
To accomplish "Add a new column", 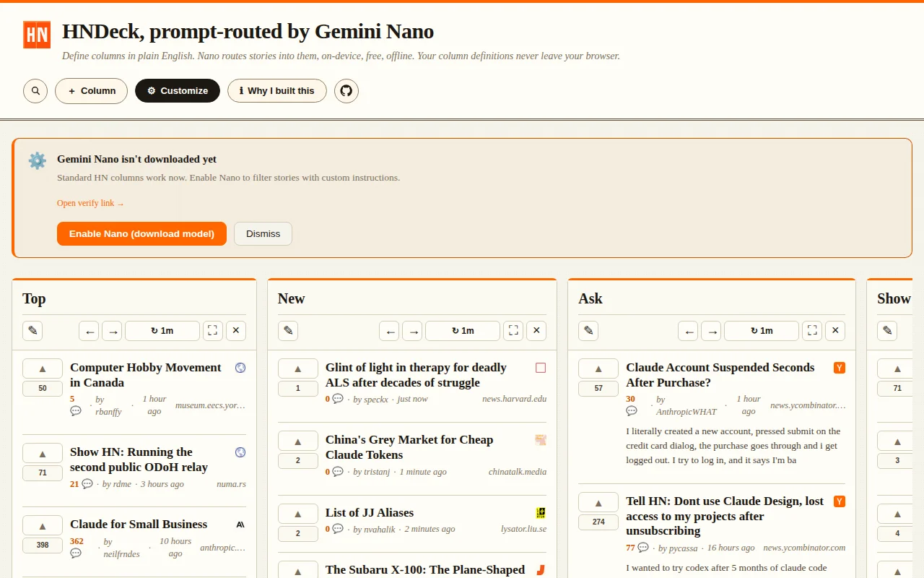I will click(92, 91).
